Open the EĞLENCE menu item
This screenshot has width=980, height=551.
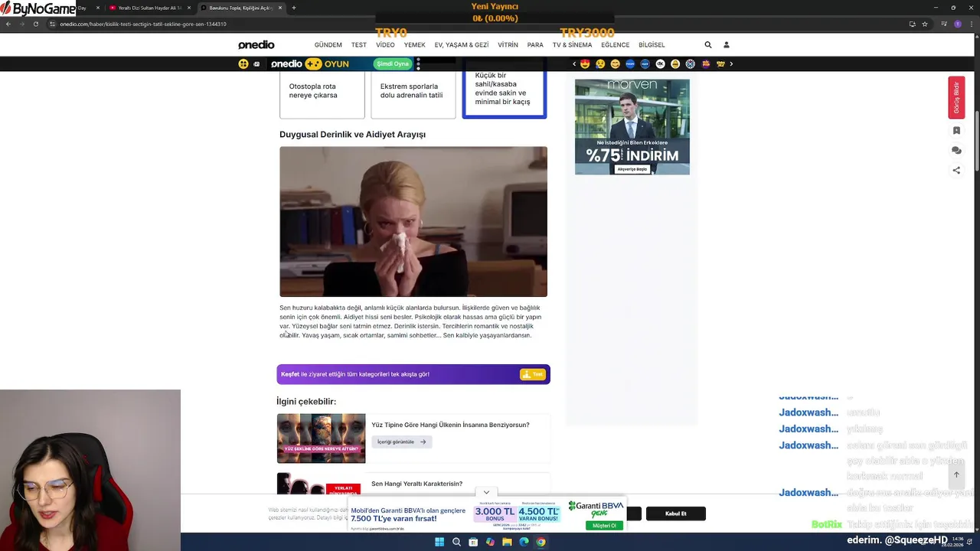(615, 45)
